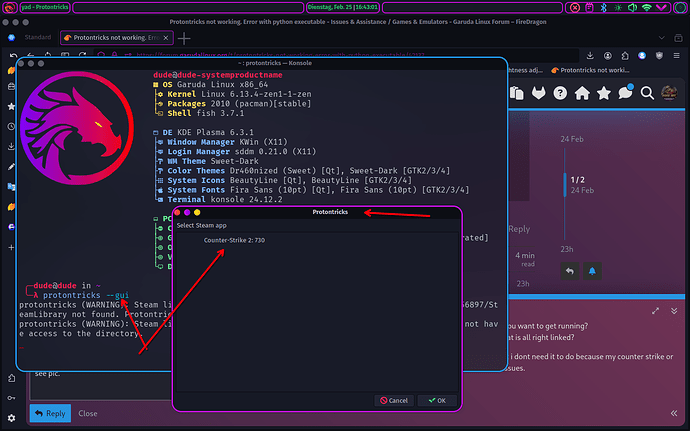Select Counter-Strike 2: 730 in Protontricks list
The image size is (690, 431).
234,240
